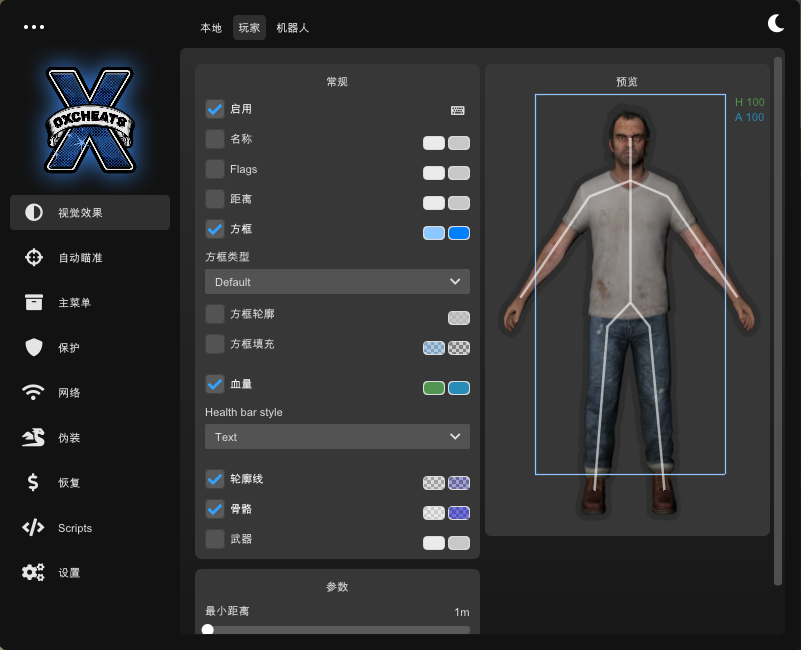
Task: Enable the 距离 checkbox
Action: 215,199
